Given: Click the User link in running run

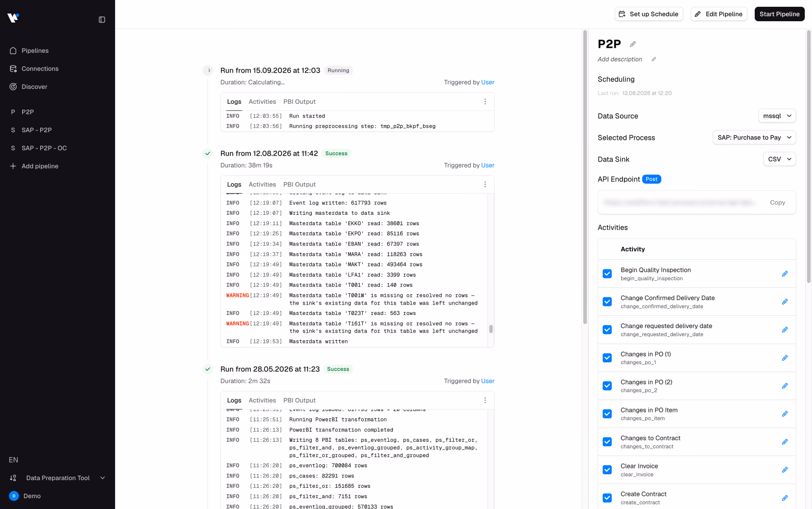Looking at the screenshot, I should tap(488, 82).
